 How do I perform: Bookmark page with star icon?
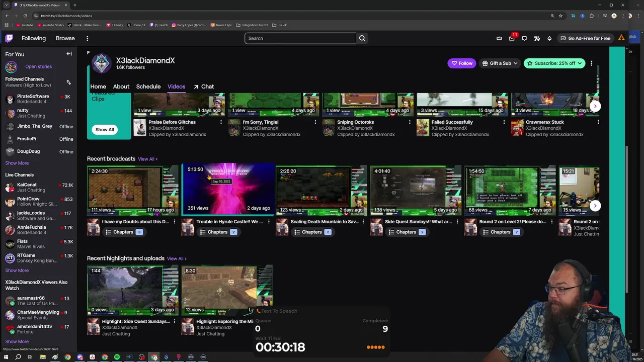click(x=560, y=16)
